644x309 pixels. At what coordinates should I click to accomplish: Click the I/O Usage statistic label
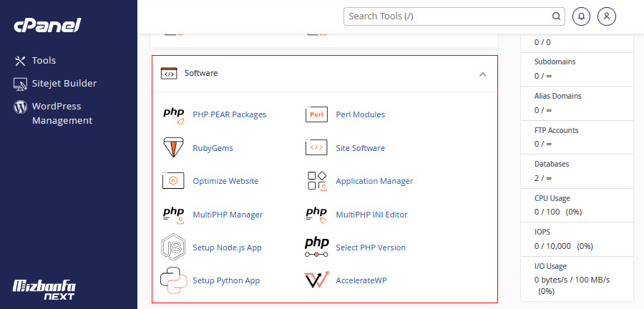[550, 266]
